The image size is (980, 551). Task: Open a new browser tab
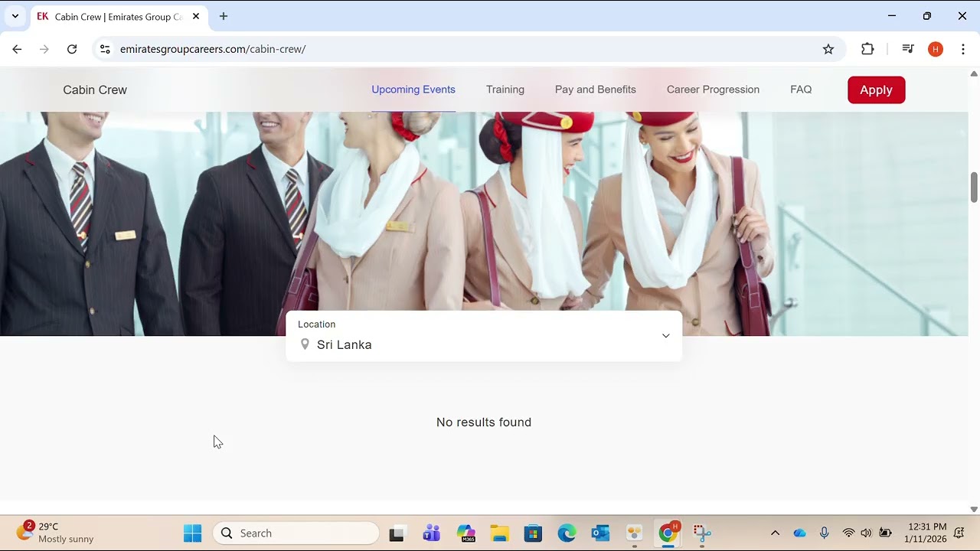[224, 16]
